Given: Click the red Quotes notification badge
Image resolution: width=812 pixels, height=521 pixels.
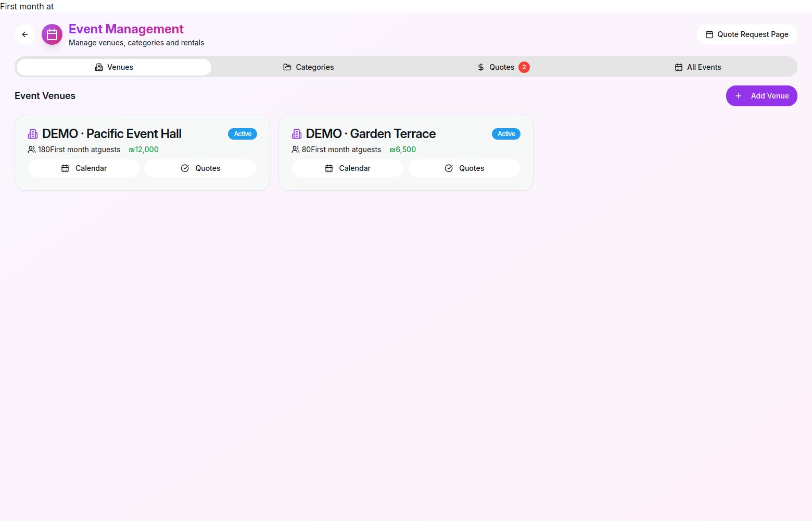Looking at the screenshot, I should [x=524, y=67].
